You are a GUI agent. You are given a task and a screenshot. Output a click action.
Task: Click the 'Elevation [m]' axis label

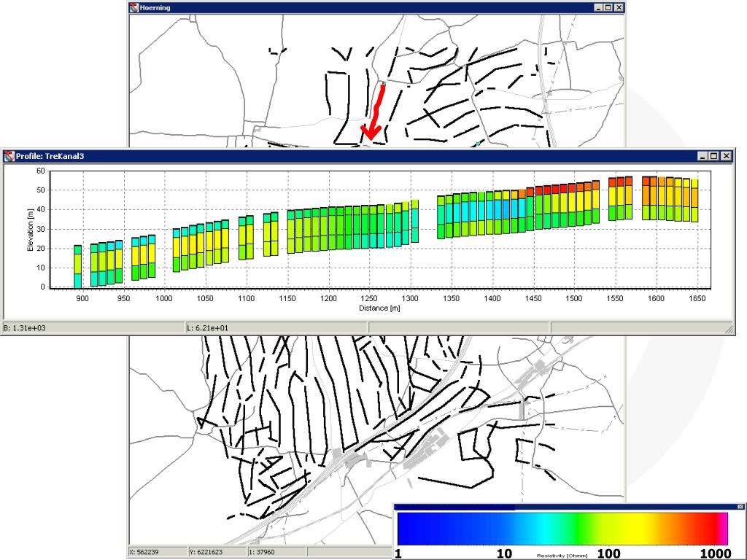31,230
